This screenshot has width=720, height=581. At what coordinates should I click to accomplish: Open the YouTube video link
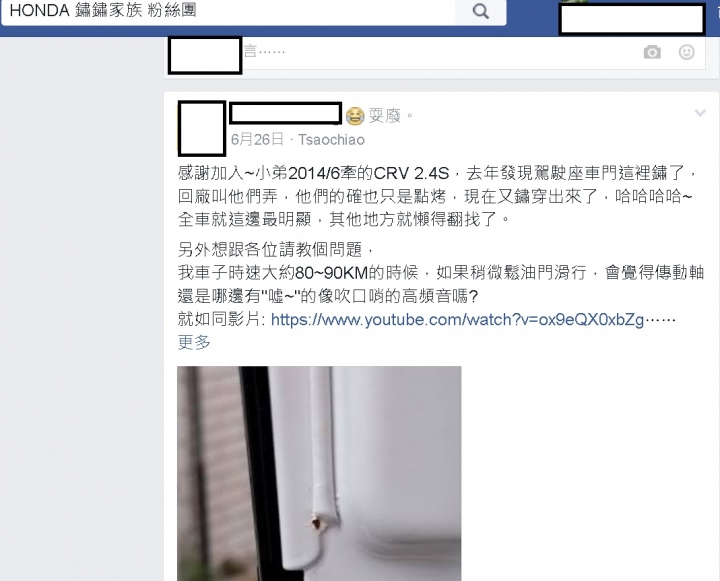(457, 319)
